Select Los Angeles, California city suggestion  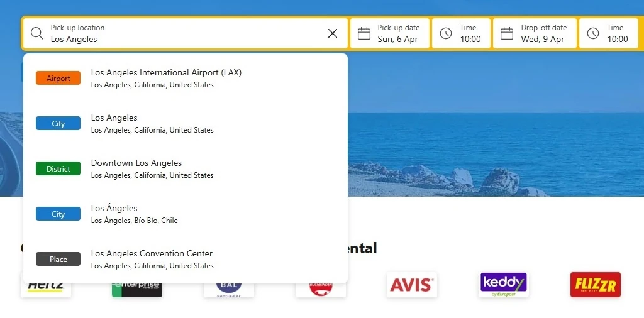point(186,124)
